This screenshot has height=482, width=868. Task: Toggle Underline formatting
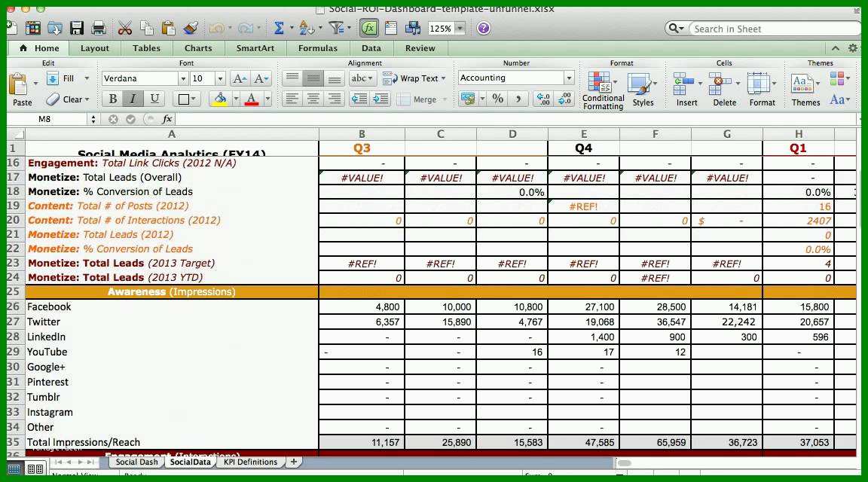(154, 99)
